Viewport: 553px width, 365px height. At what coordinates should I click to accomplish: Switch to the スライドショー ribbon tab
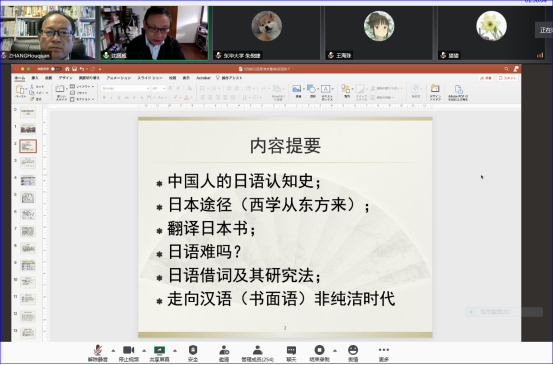pyautogui.click(x=150, y=78)
